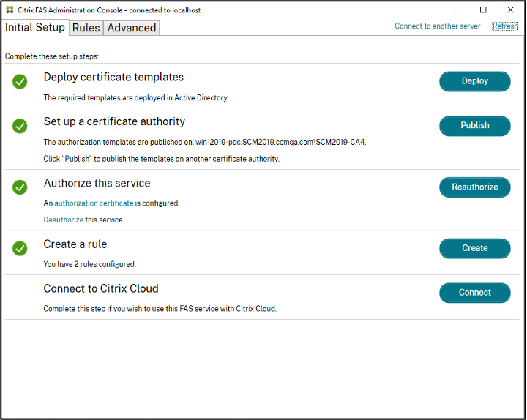Image resolution: width=527 pixels, height=420 pixels.
Task: Maximize the FAS Administration Console window
Action: [x=483, y=10]
